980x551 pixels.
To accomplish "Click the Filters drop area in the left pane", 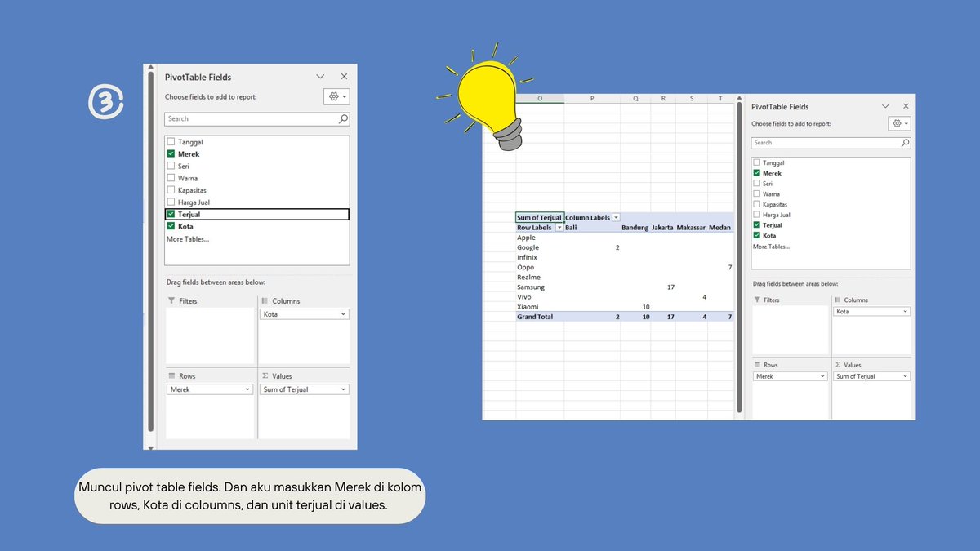I will pyautogui.click(x=211, y=335).
